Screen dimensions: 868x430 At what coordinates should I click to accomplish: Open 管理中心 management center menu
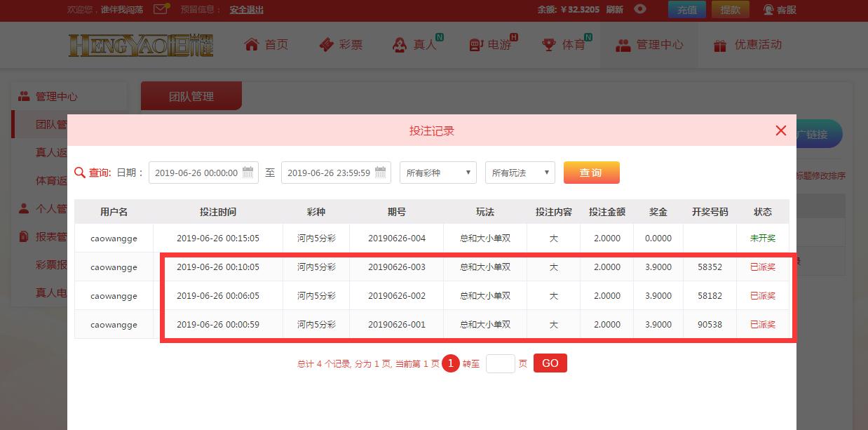(x=649, y=44)
